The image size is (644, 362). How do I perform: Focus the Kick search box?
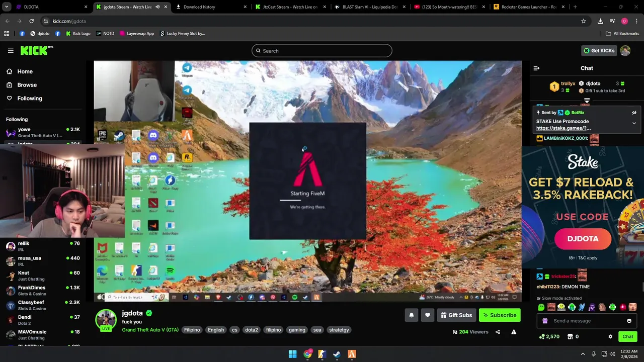[x=322, y=51]
